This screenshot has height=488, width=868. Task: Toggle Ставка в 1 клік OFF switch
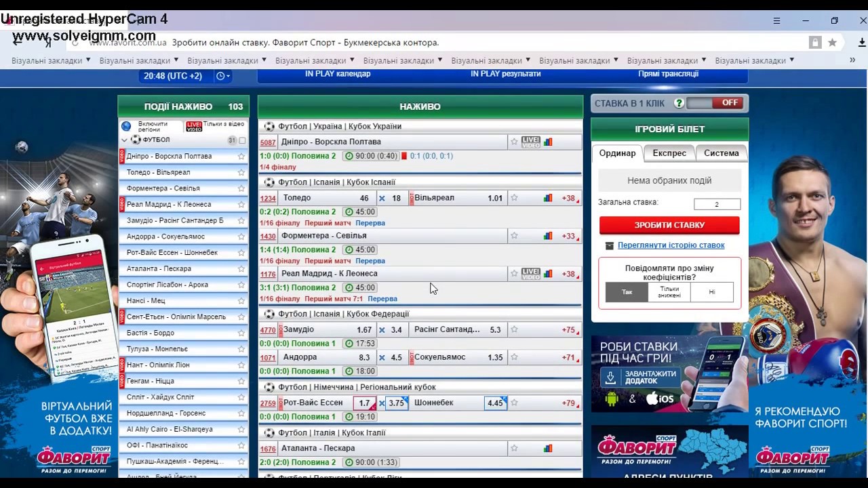tap(715, 103)
